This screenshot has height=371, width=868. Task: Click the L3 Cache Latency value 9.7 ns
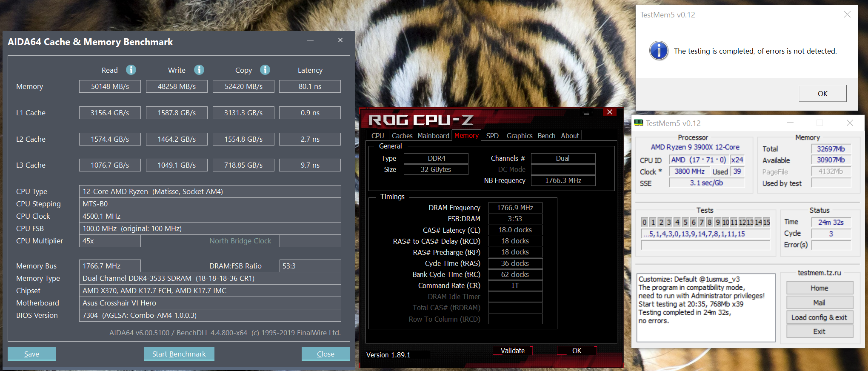[x=310, y=165]
